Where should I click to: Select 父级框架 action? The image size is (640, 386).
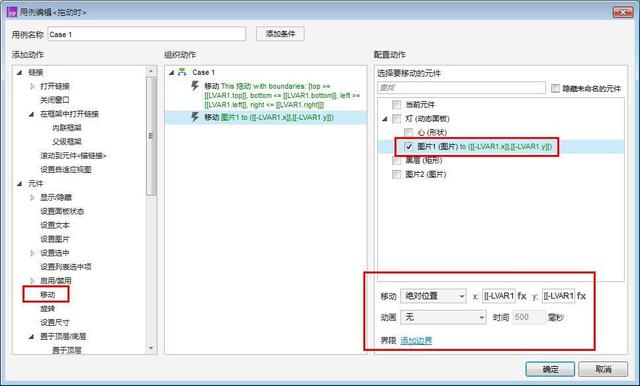pyautogui.click(x=67, y=142)
